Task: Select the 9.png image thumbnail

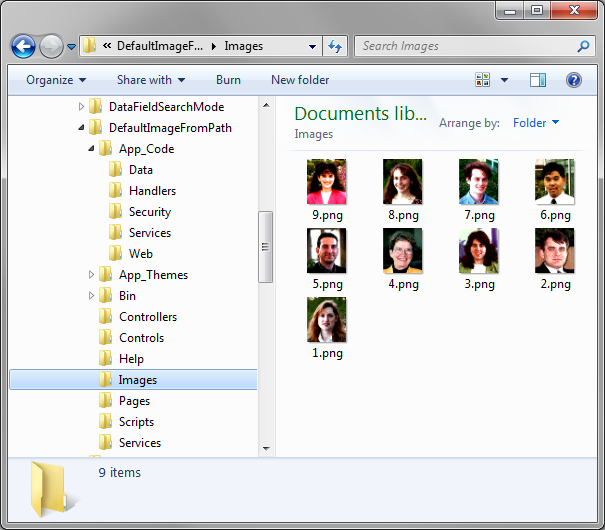Action: (x=327, y=182)
